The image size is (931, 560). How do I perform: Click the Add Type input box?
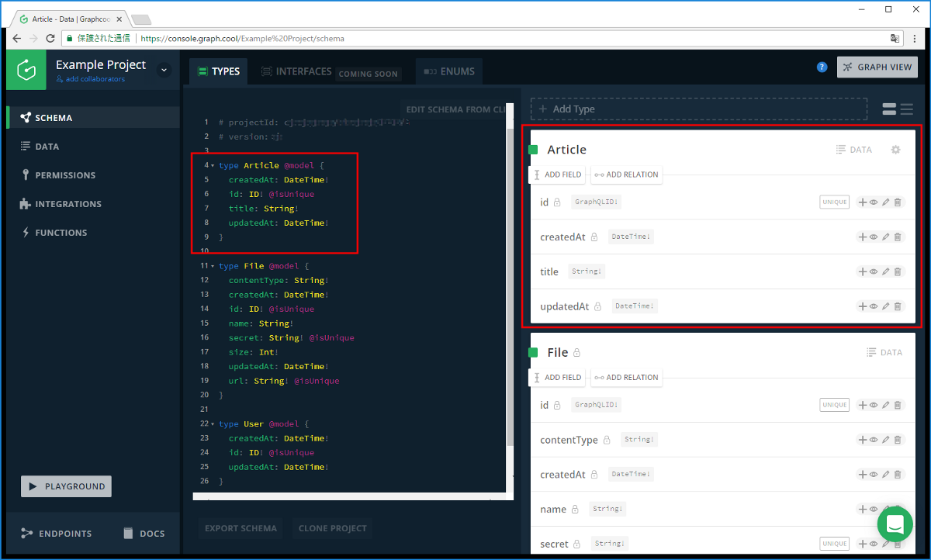(x=698, y=109)
